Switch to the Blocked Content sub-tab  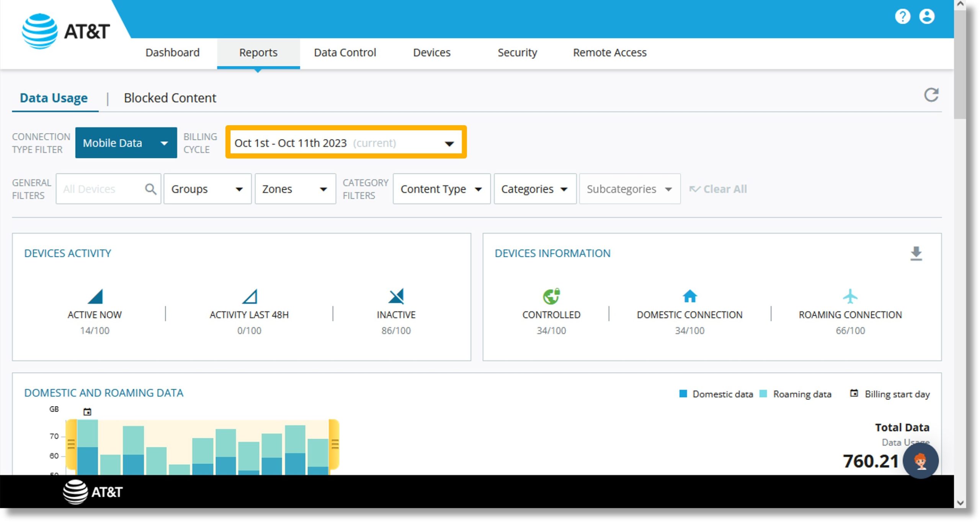[170, 98]
